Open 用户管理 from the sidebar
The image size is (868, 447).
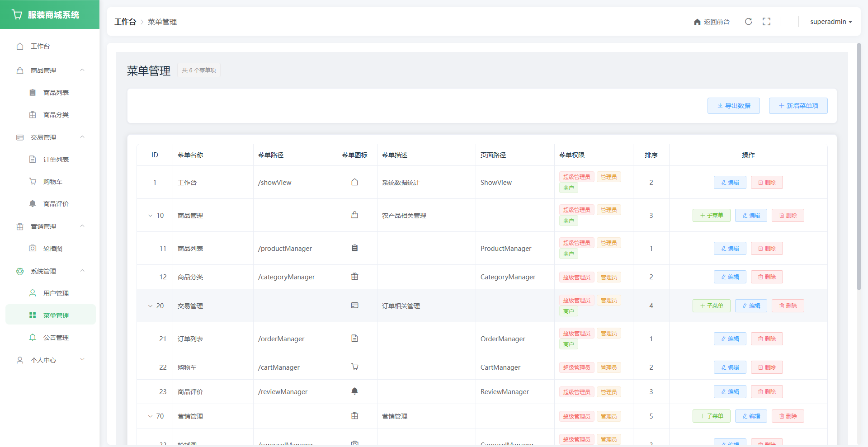[56, 293]
